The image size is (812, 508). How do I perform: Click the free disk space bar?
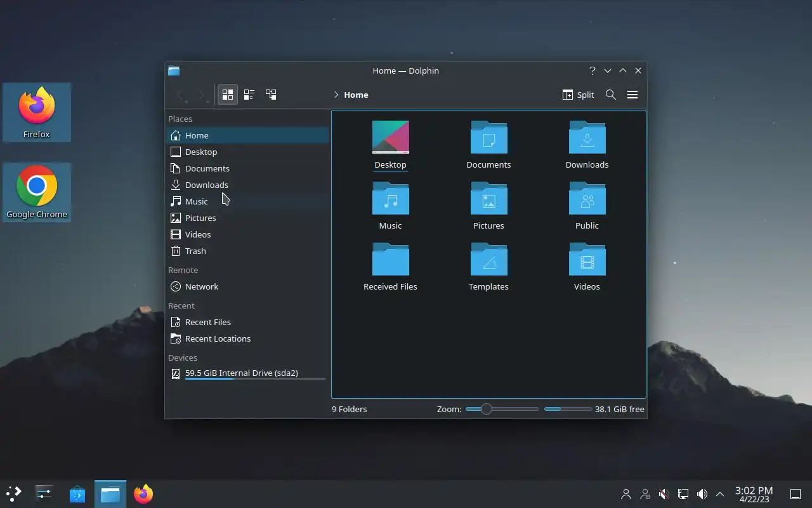click(568, 409)
